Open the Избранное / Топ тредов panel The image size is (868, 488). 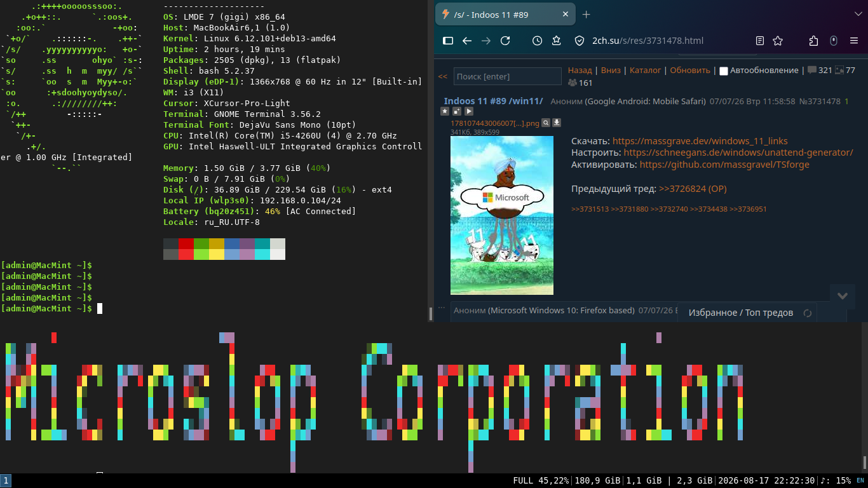tap(741, 313)
